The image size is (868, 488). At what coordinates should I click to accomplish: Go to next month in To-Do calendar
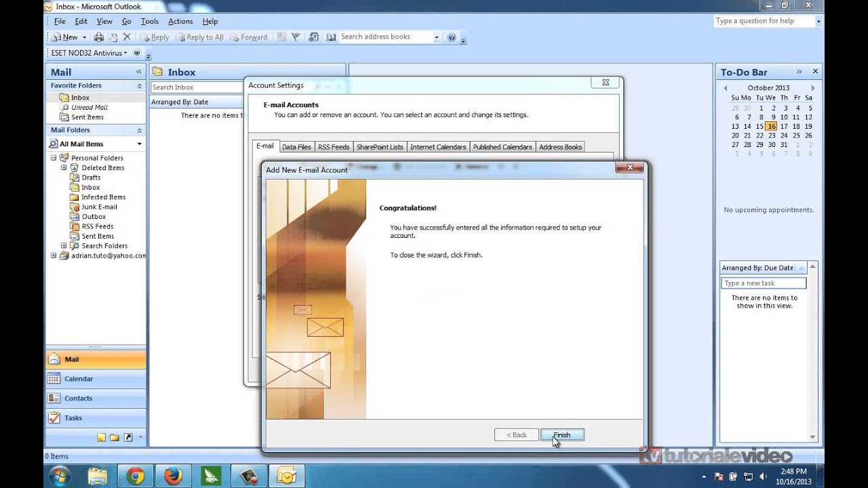point(813,88)
